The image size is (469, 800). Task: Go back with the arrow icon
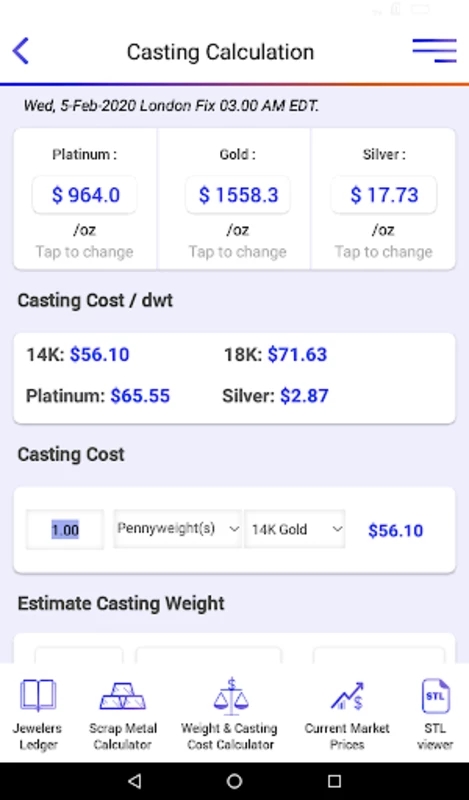coord(21,51)
